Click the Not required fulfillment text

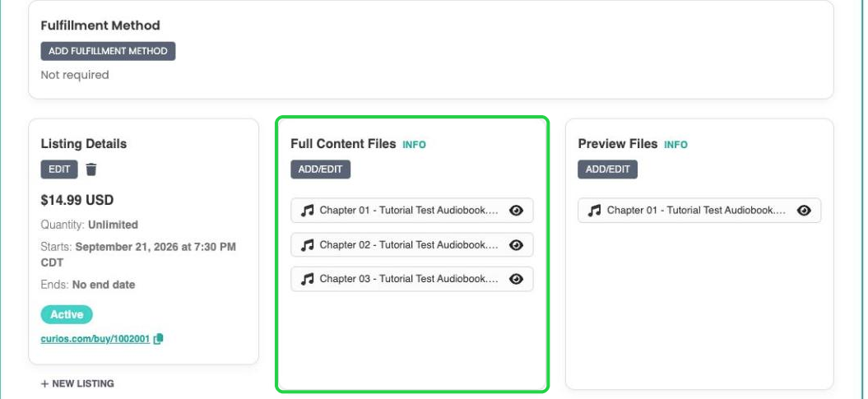(x=75, y=75)
